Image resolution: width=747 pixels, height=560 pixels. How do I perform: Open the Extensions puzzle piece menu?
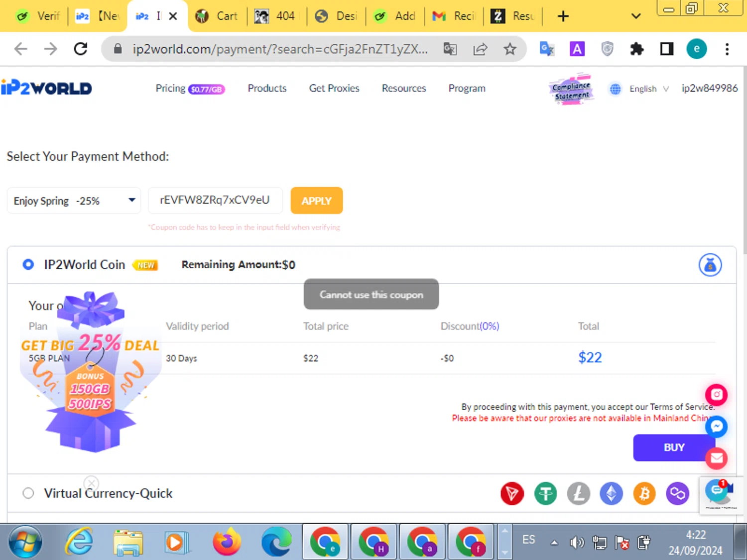pos(636,49)
